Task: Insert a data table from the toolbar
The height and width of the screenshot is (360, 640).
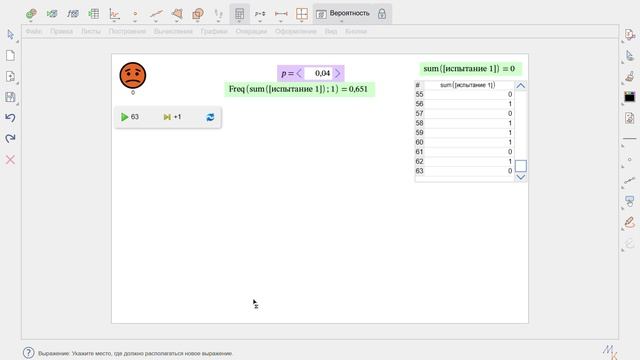Action: pos(93,14)
